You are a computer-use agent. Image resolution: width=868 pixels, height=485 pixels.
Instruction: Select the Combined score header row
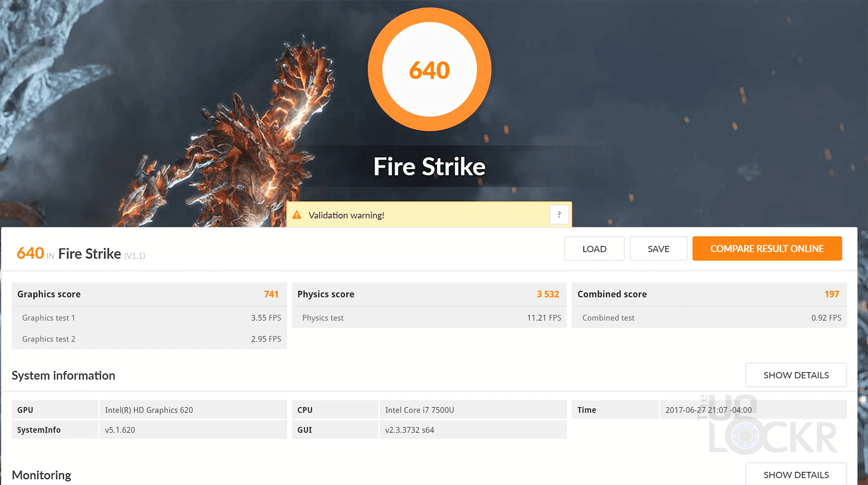click(708, 294)
